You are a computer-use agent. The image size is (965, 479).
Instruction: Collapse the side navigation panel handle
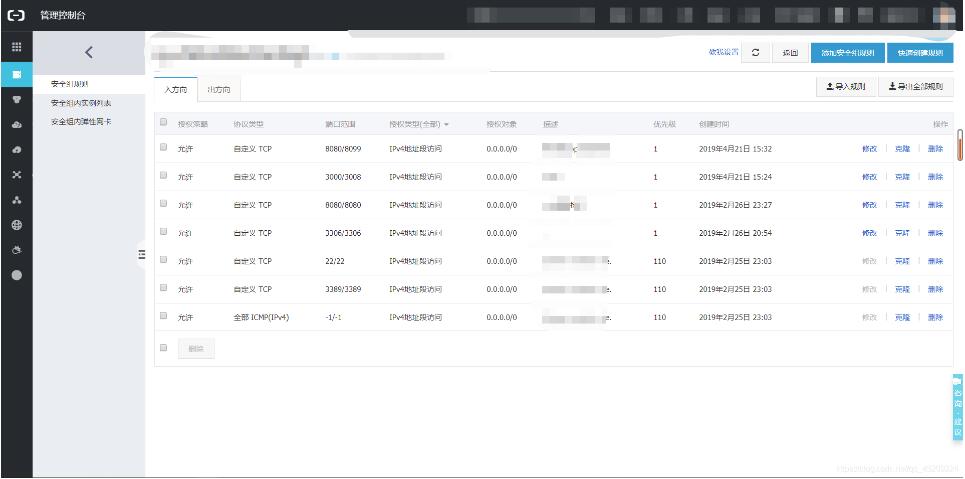(142, 254)
